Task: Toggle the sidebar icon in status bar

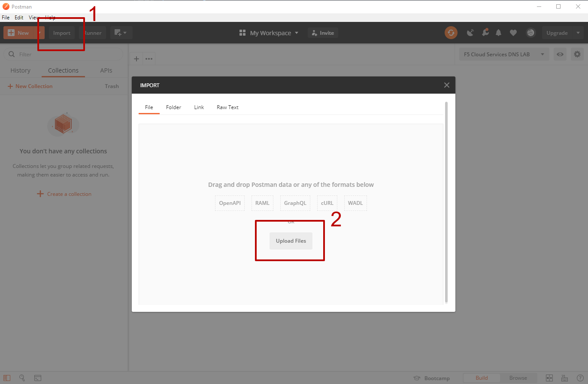Action: pos(7,378)
